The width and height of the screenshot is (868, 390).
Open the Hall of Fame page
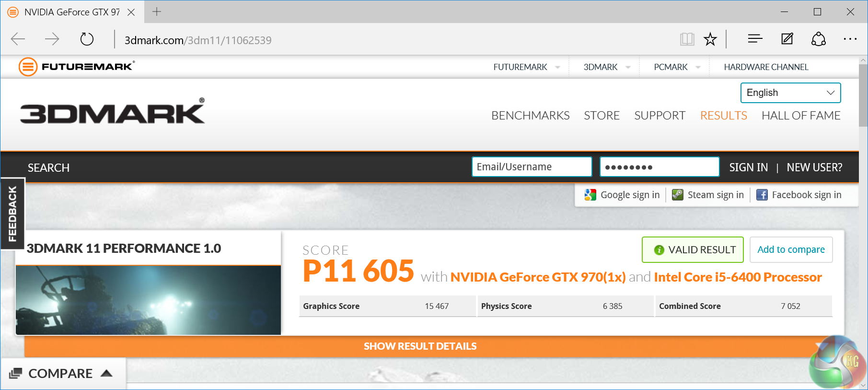801,116
